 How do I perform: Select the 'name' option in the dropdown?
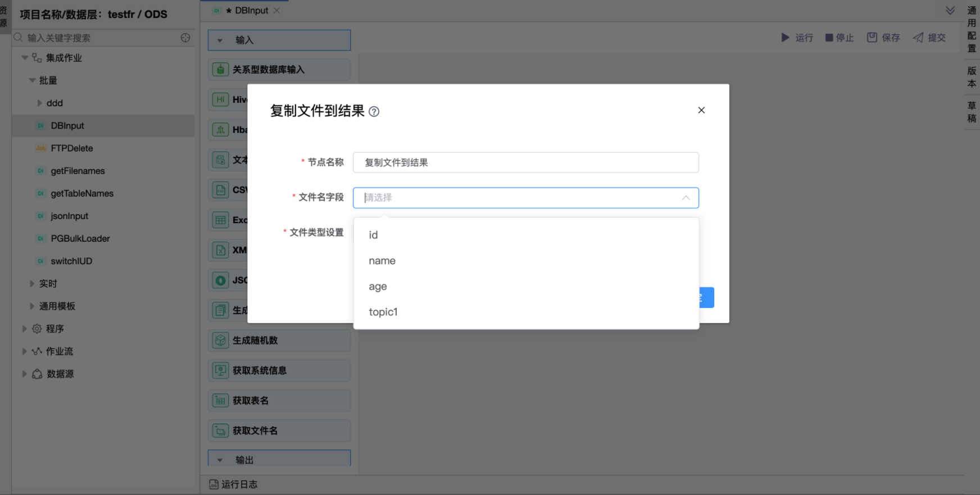[x=382, y=261]
